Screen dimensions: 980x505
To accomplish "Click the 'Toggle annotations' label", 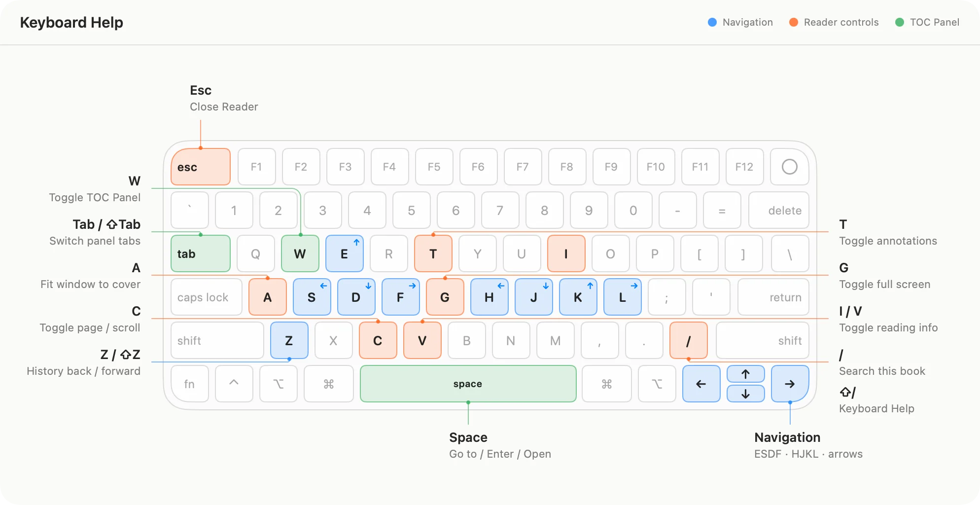I will 888,241.
